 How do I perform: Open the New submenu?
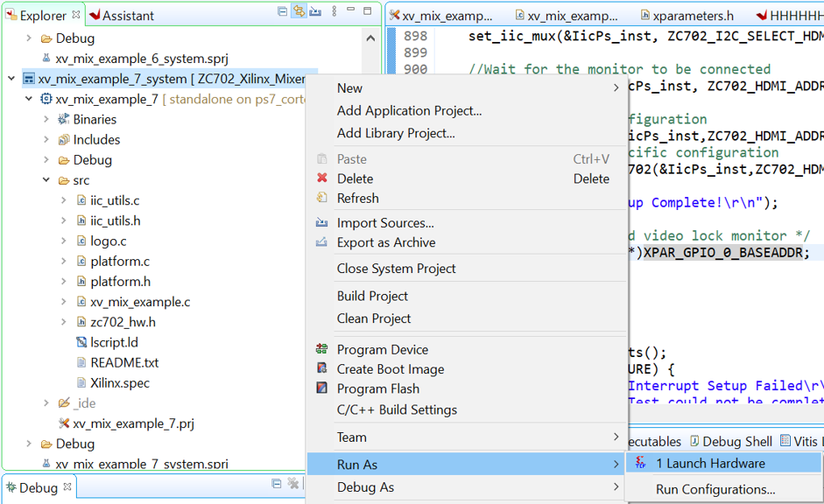[468, 88]
